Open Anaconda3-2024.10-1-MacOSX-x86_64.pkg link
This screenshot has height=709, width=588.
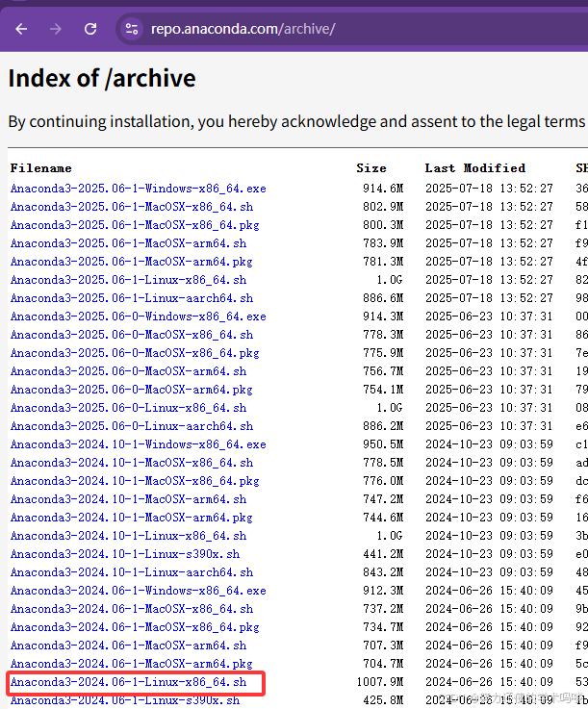(x=135, y=481)
